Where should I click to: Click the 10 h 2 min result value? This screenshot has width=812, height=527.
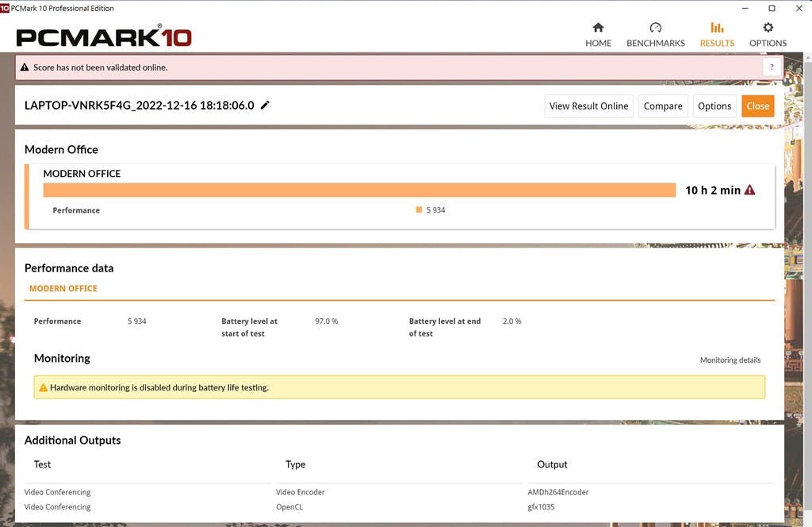(x=713, y=190)
